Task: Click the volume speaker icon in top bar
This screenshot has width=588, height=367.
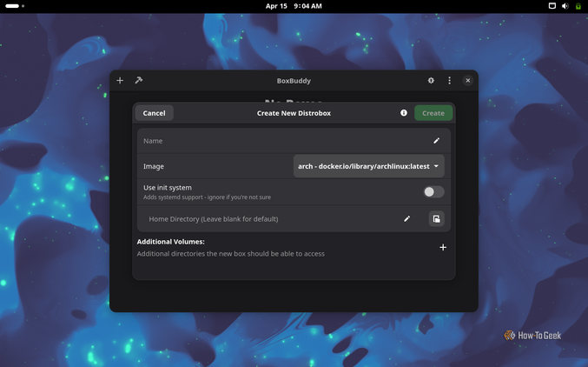Action: click(x=565, y=6)
